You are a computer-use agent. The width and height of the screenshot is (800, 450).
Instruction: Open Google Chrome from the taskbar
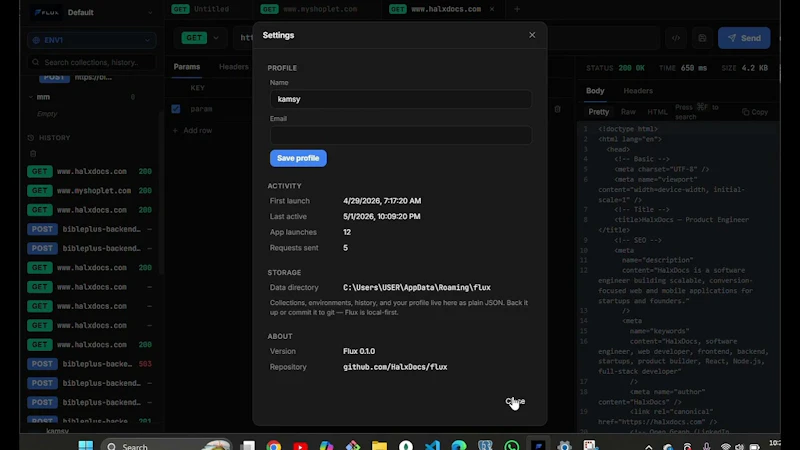(x=274, y=445)
